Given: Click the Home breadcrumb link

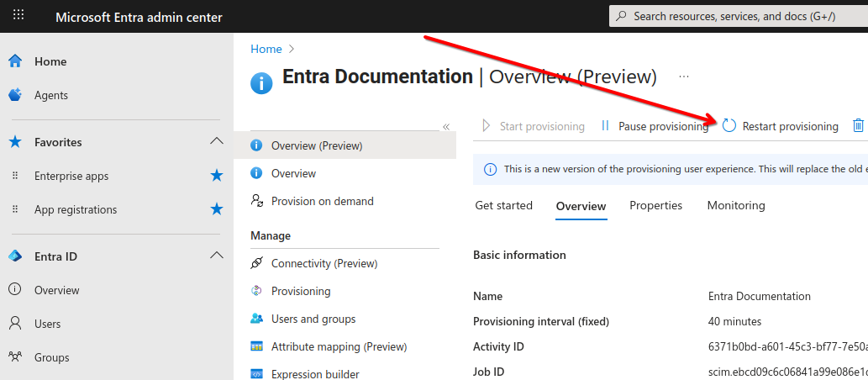Looking at the screenshot, I should coord(266,49).
